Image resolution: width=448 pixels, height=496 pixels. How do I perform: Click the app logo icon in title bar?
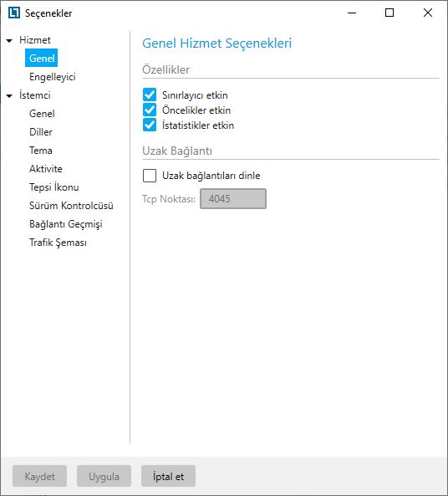(14, 13)
